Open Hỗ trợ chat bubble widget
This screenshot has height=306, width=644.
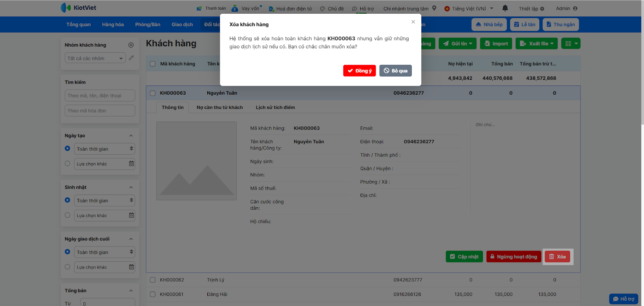coord(623,299)
